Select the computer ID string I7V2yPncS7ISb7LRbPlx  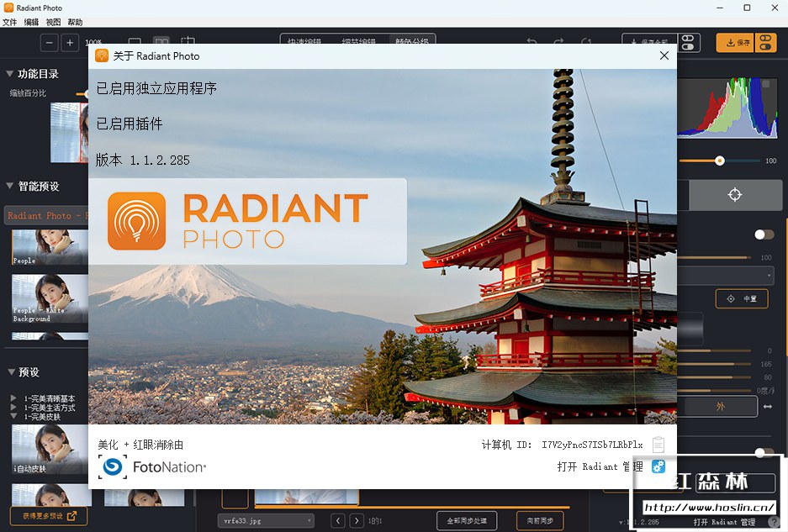pos(592,445)
